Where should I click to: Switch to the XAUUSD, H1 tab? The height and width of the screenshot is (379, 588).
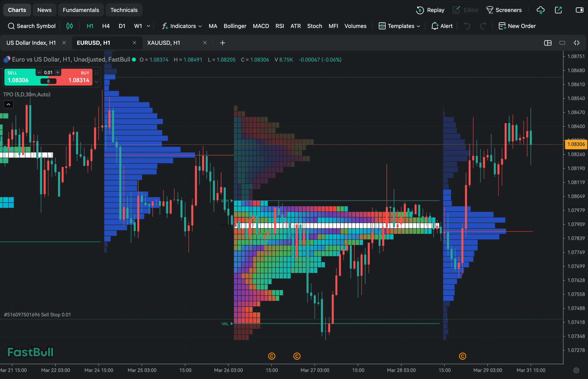click(164, 43)
